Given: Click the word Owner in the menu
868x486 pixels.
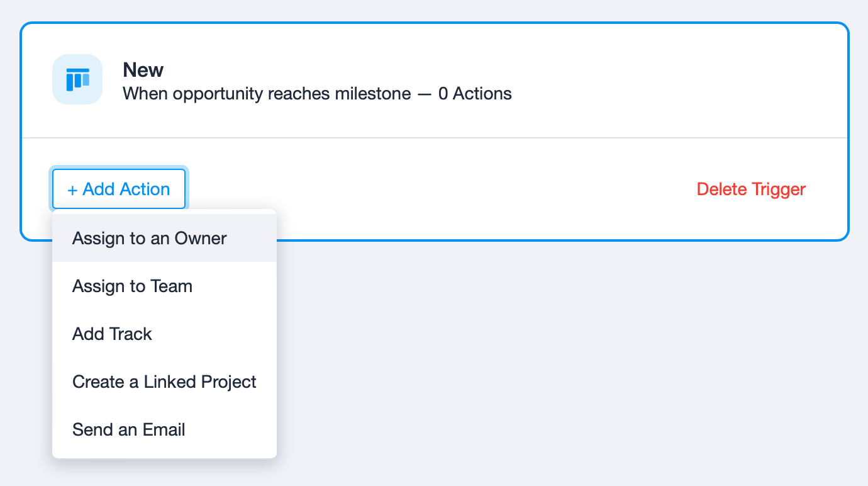Looking at the screenshot, I should pyautogui.click(x=201, y=238).
